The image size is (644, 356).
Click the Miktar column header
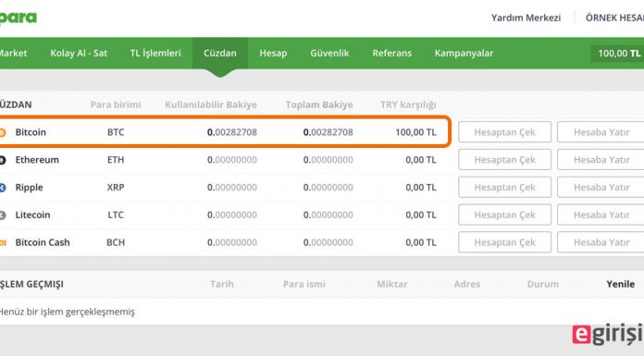point(391,284)
